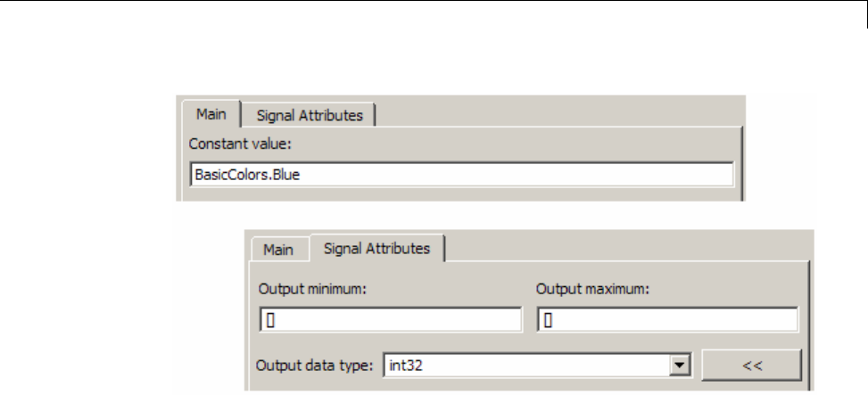Screen dimensions: 868x395
Task: Click the int32 value in the combo box
Action: 403,365
